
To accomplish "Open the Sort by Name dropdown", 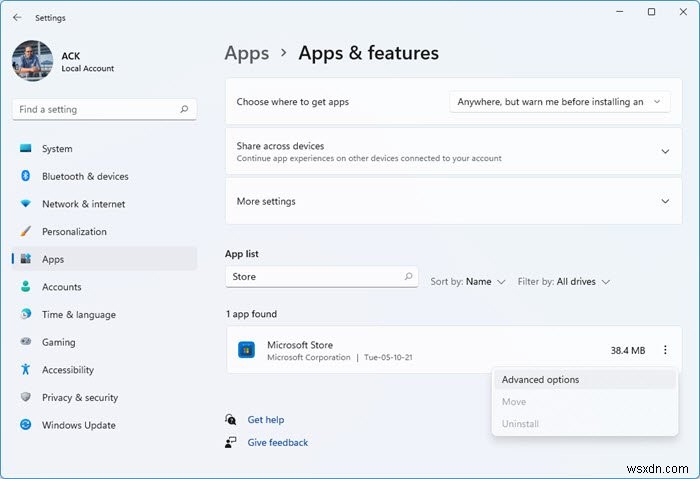I will pos(468,282).
